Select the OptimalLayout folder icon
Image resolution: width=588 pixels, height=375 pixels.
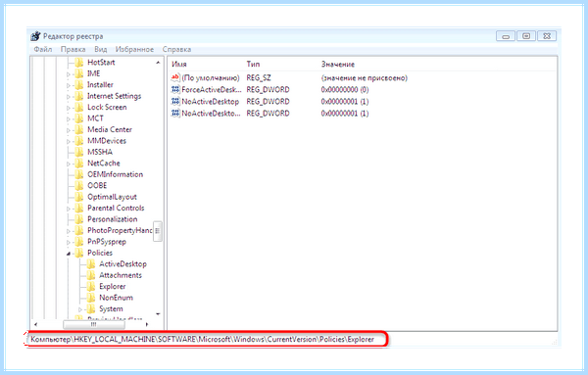[79, 197]
